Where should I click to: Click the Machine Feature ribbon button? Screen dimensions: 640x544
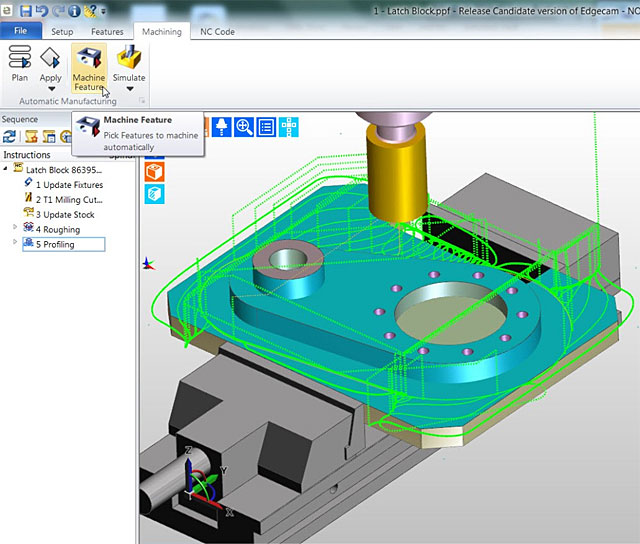pyautogui.click(x=89, y=68)
